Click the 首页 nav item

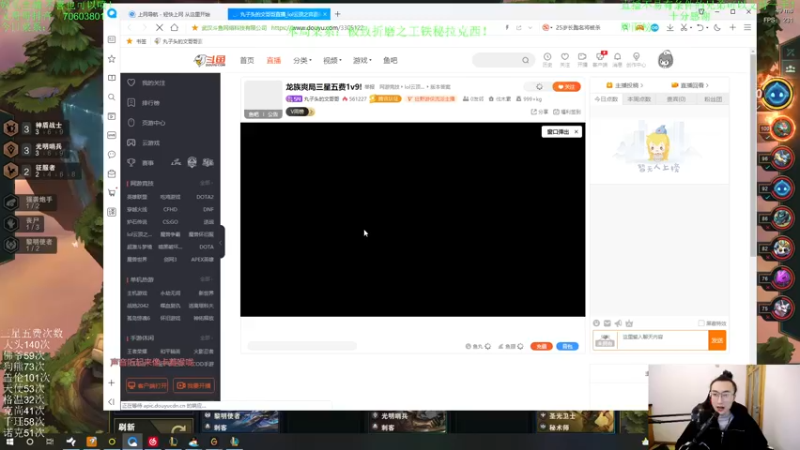[247, 60]
